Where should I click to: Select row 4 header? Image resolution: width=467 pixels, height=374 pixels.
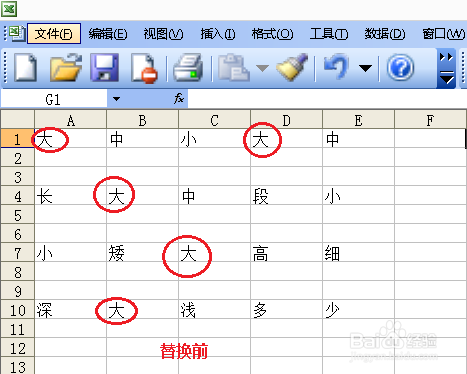click(17, 196)
